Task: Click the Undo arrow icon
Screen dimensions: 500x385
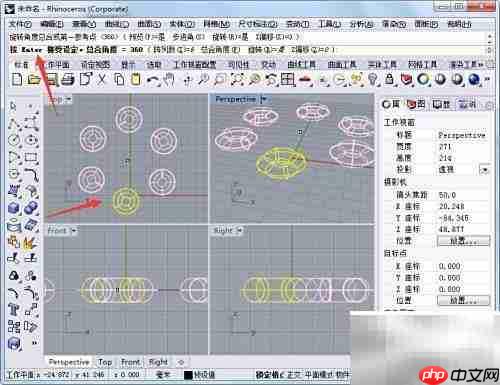Action: pos(153,80)
